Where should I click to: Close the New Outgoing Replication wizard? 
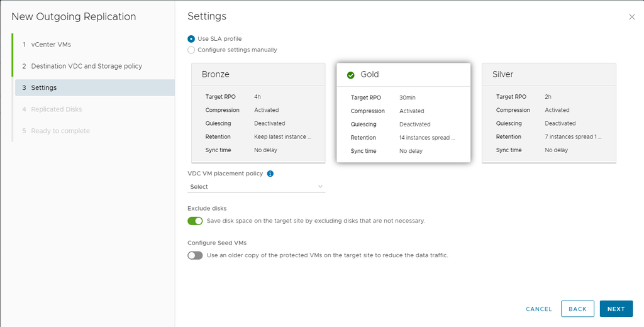(x=631, y=17)
